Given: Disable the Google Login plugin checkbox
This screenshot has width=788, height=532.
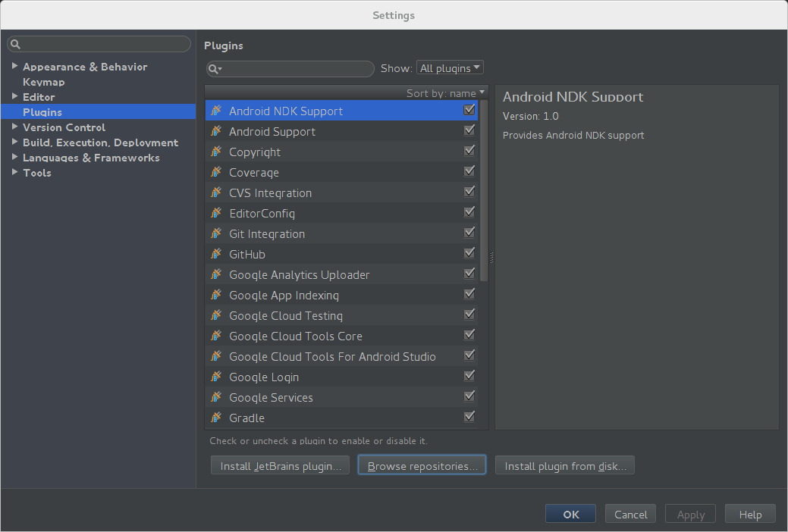Looking at the screenshot, I should click(469, 376).
